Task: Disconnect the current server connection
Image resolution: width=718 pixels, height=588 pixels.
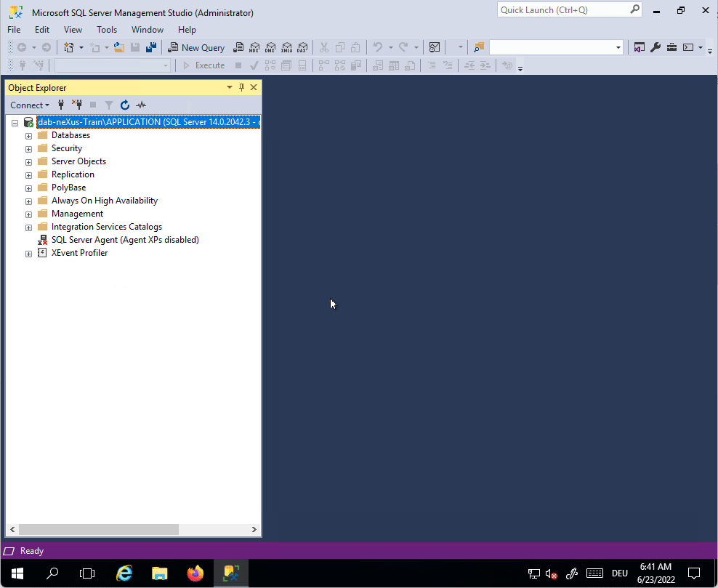Action: pos(77,105)
